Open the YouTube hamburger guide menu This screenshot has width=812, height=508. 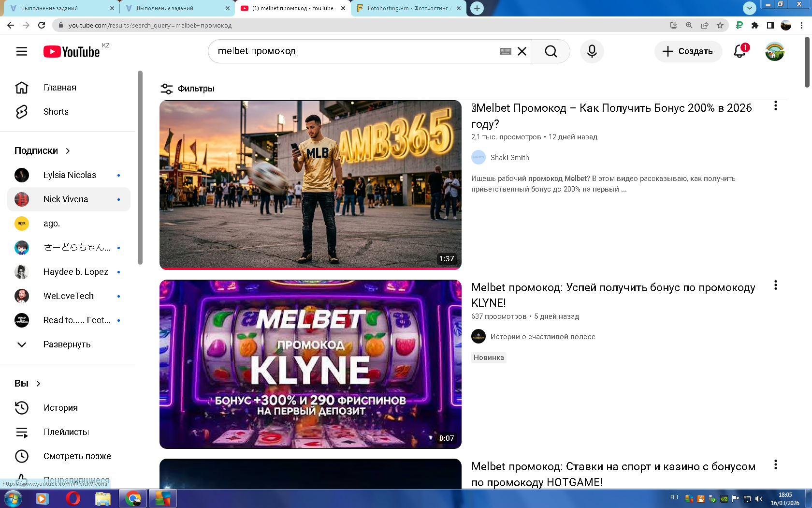(x=22, y=51)
